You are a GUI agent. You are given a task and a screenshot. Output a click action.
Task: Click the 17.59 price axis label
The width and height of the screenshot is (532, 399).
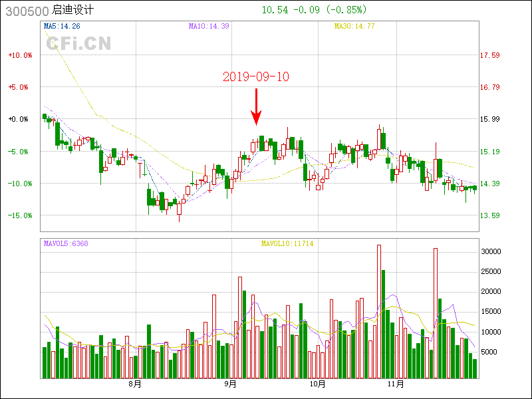(490, 55)
